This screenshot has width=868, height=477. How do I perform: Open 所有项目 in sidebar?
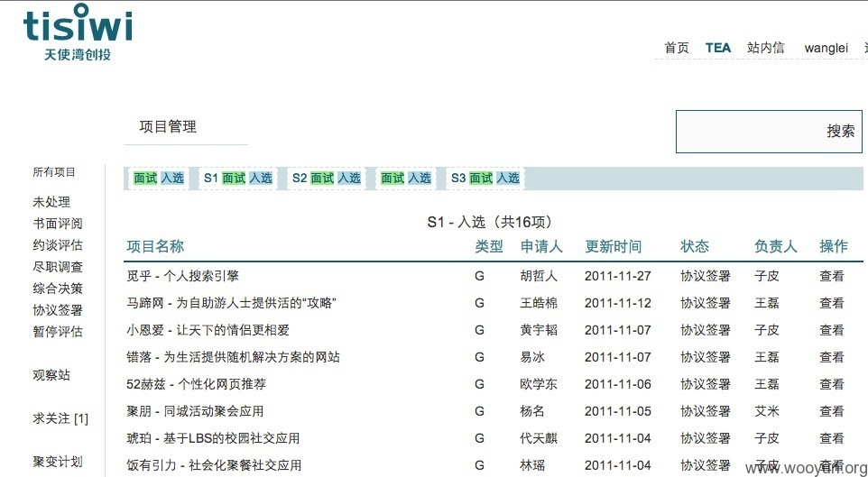(x=54, y=172)
